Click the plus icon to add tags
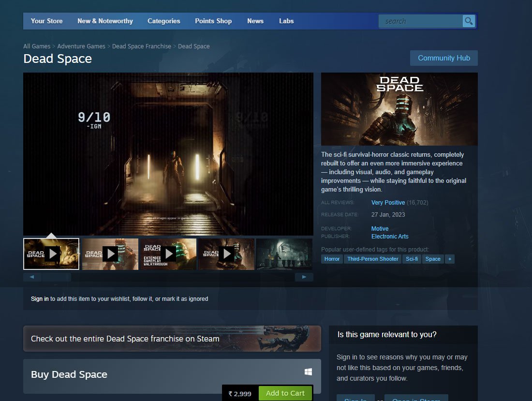Screen dimensions: 532x401 [x=450, y=259]
